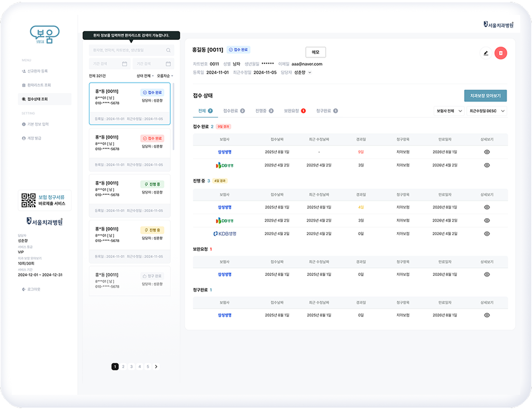The width and height of the screenshot is (532, 410).
Task: Click the QR code for claim documents
Action: 28,200
